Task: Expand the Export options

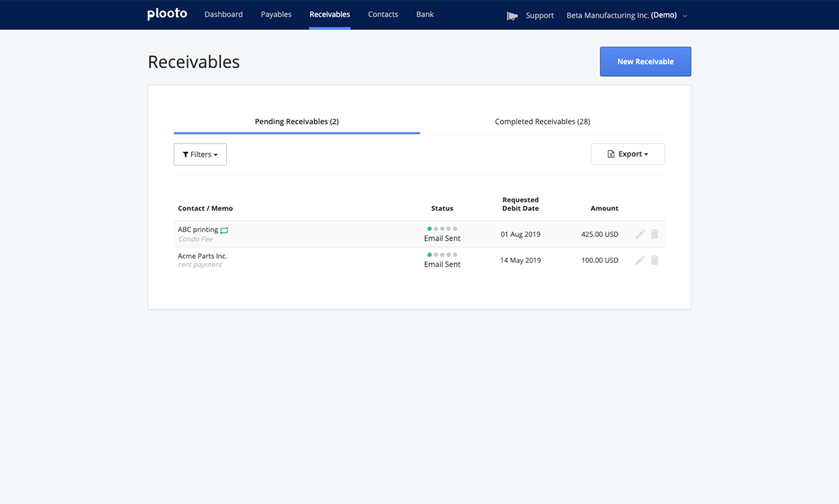Action: tap(627, 154)
